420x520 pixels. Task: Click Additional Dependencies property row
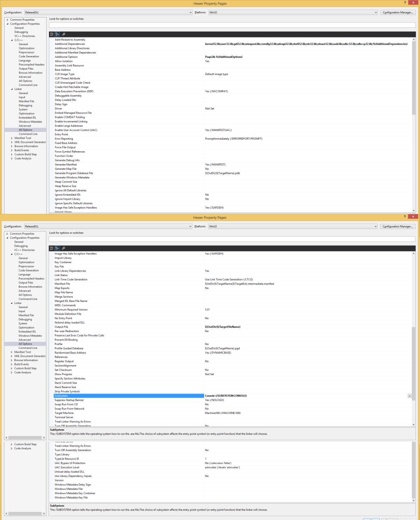[x=232, y=44]
